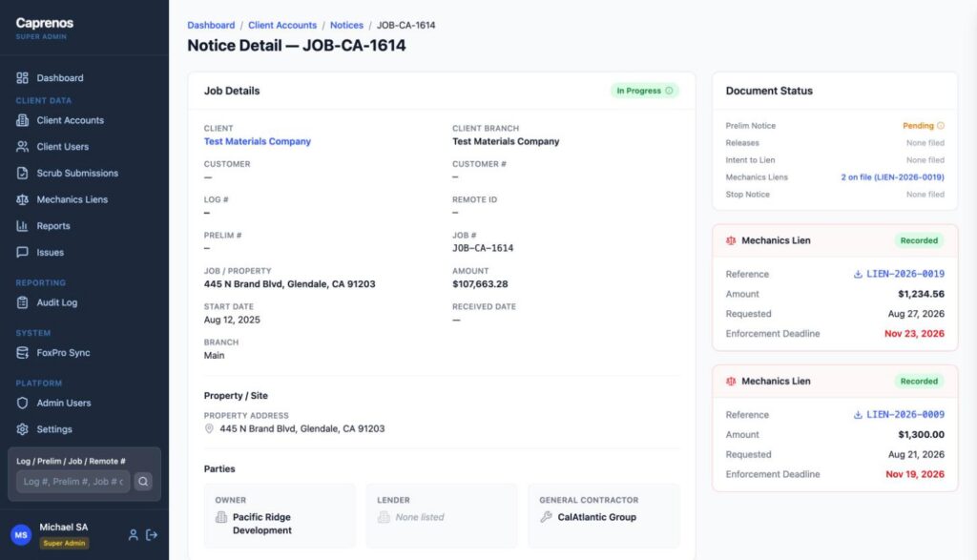Click the Super Admin badge under Michael SA
This screenshot has width=977, height=560.
64,543
